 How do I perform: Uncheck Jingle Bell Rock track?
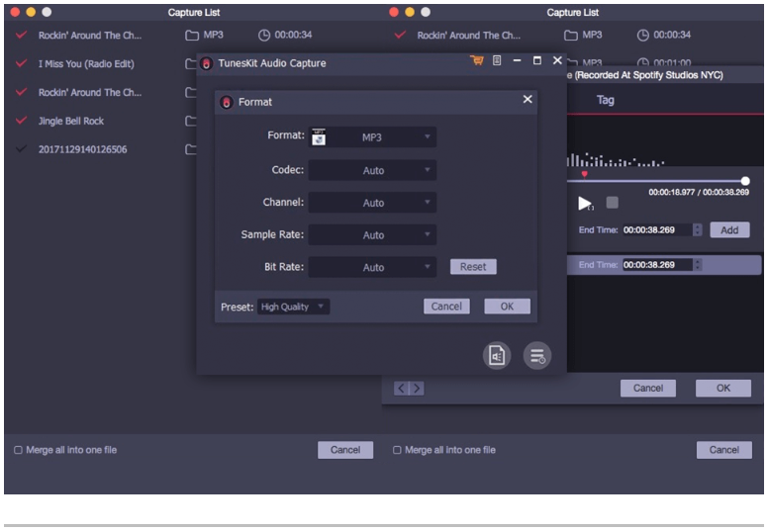point(21,120)
